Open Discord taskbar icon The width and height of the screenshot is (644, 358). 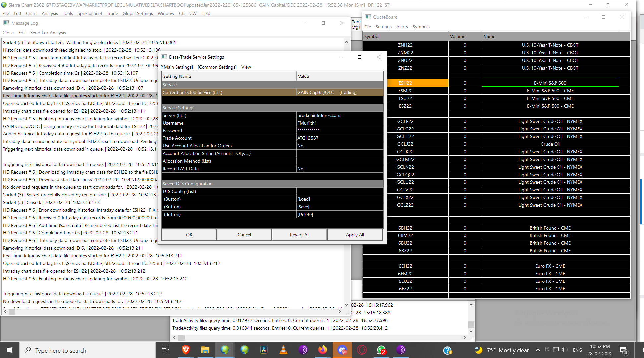pos(342,350)
